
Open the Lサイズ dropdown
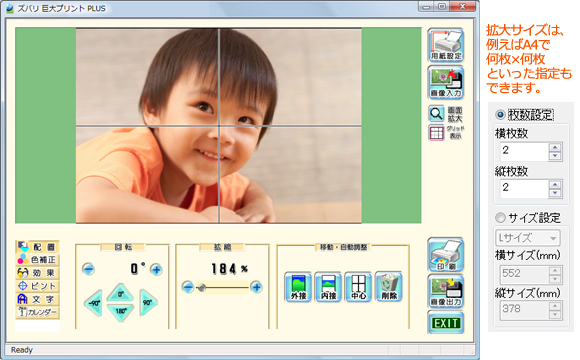[x=527, y=238]
